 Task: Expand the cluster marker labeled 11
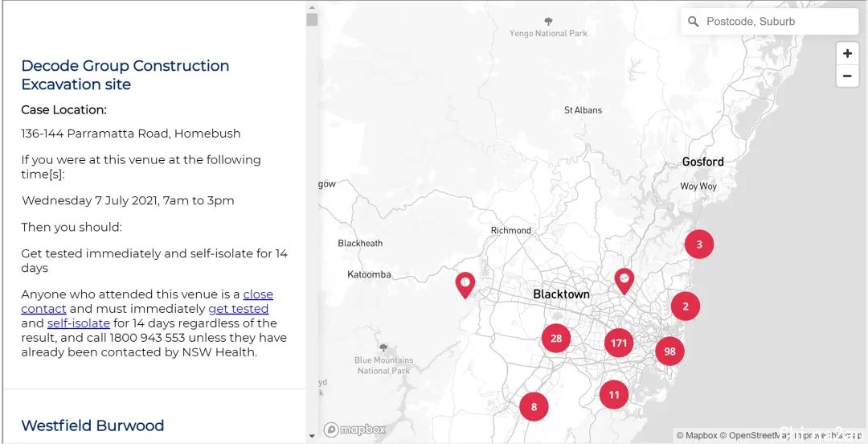614,395
